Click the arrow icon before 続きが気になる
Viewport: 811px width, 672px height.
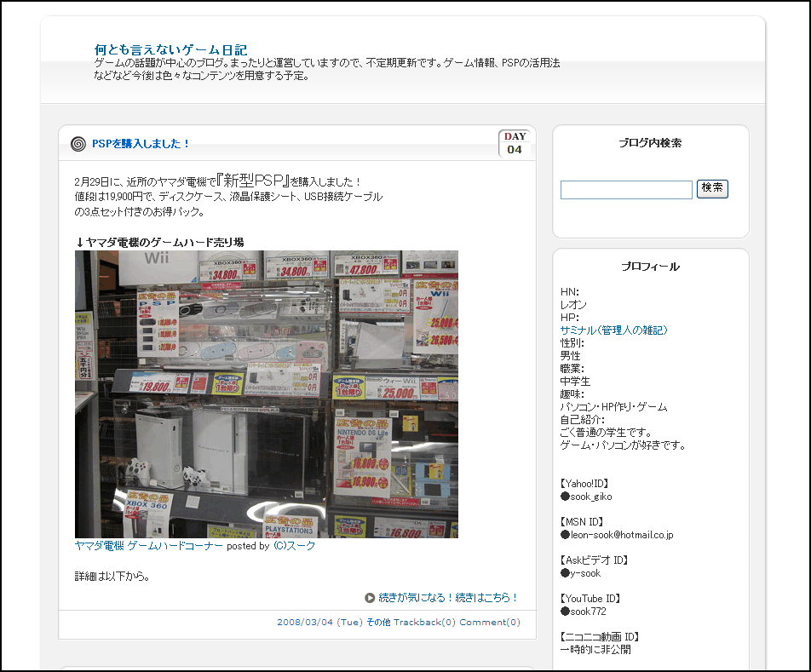point(370,598)
